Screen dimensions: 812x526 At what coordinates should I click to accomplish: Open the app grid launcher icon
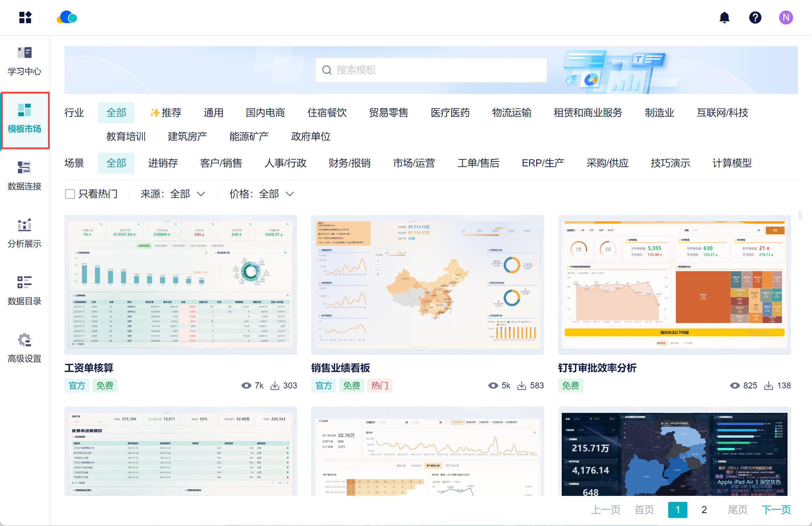(25, 17)
